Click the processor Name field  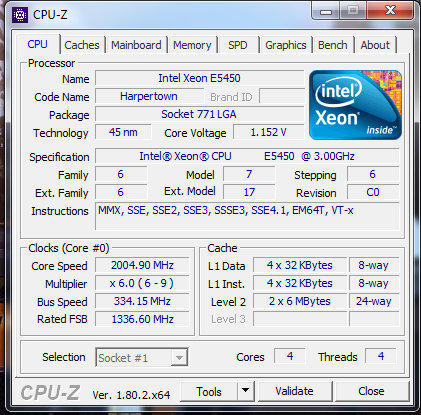[199, 78]
